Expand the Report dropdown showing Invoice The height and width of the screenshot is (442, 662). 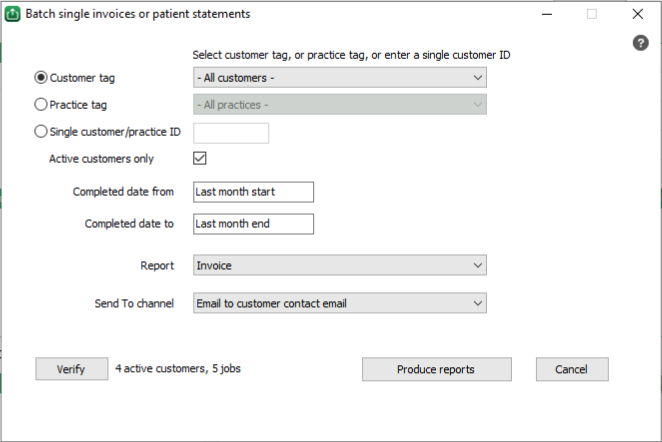pos(339,265)
